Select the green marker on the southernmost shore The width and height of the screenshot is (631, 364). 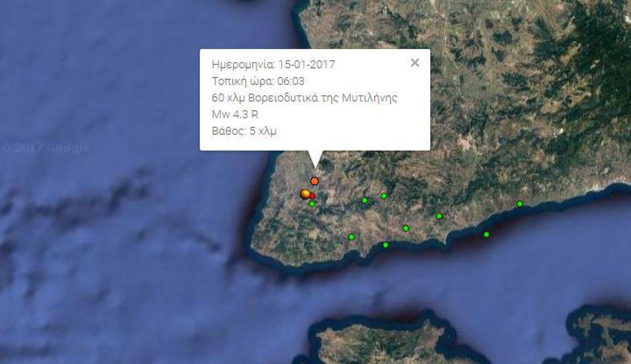pos(386,245)
